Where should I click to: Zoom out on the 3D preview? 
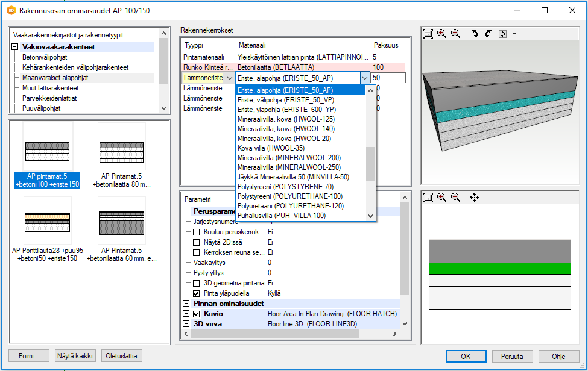point(455,34)
